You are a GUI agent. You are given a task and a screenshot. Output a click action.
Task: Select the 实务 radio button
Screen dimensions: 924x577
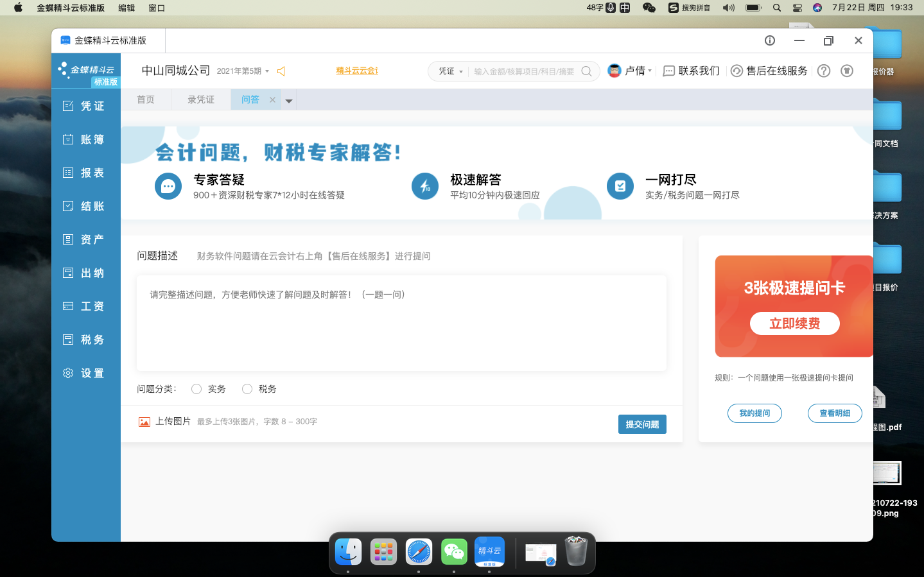coord(196,389)
